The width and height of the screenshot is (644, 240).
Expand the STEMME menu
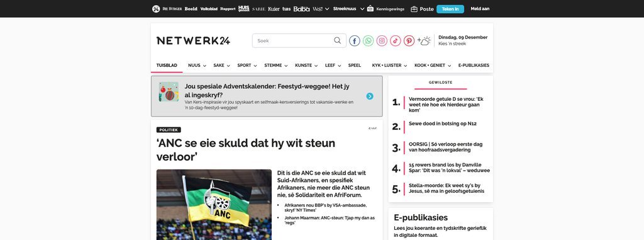click(x=276, y=66)
